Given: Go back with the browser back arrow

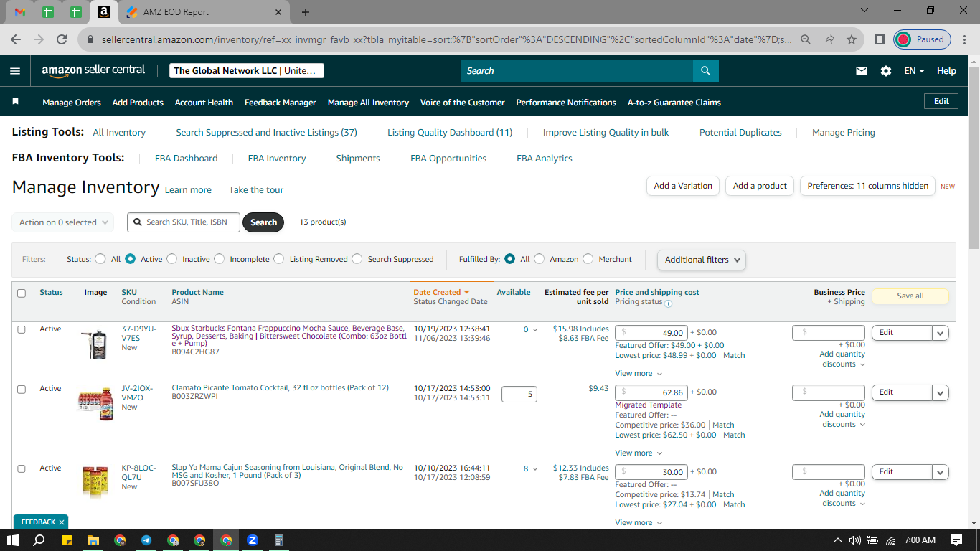Looking at the screenshot, I should pos(16,39).
